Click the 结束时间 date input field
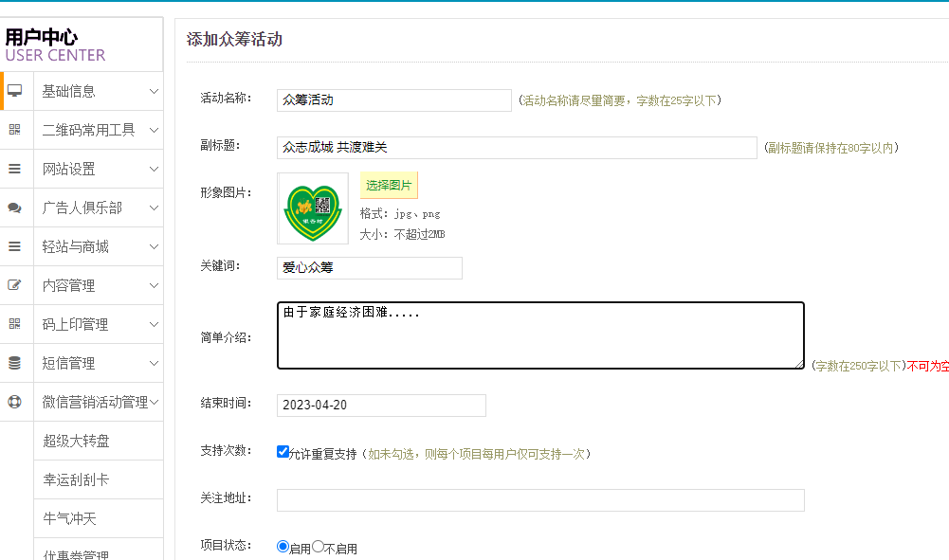Viewport: 949px width, 560px height. point(381,406)
